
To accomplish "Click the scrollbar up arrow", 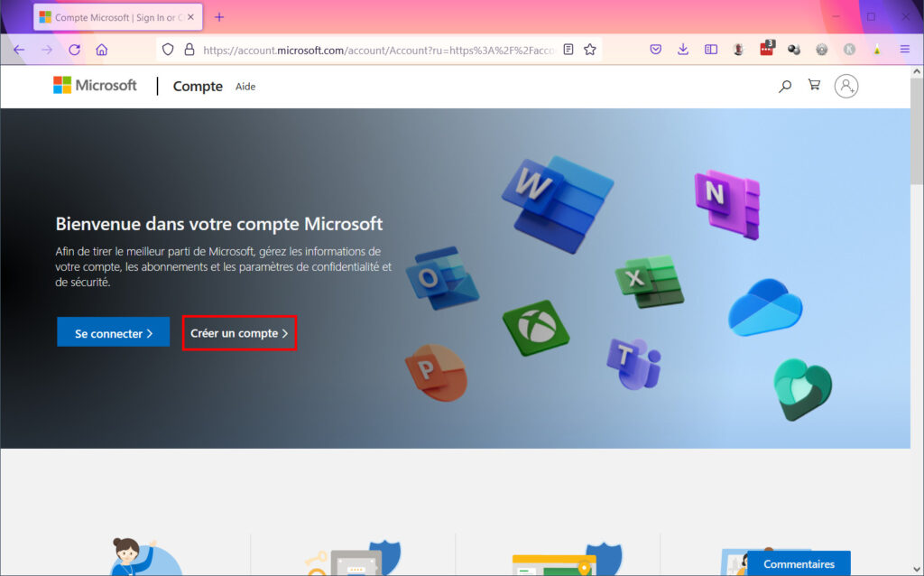I will pyautogui.click(x=917, y=71).
